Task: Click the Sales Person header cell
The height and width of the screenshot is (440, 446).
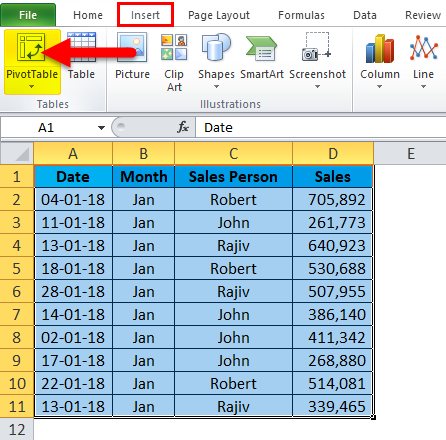Action: [233, 176]
